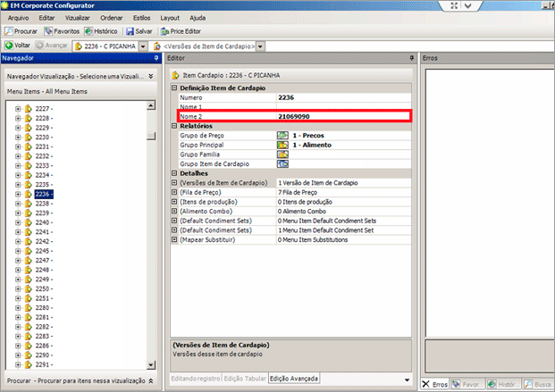
Task: Open Favoritos from the toolbar
Action: [68, 31]
